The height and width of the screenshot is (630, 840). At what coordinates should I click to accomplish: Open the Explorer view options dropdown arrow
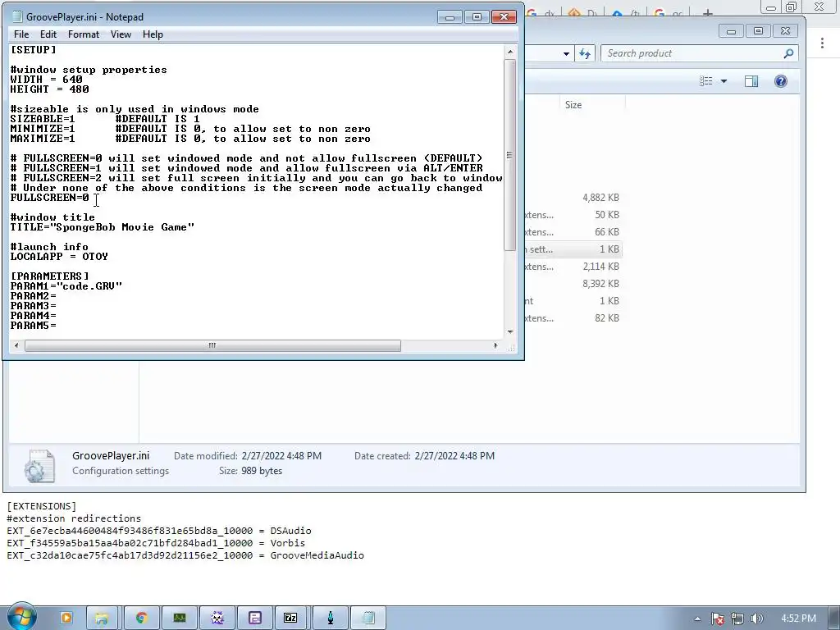[x=724, y=81]
